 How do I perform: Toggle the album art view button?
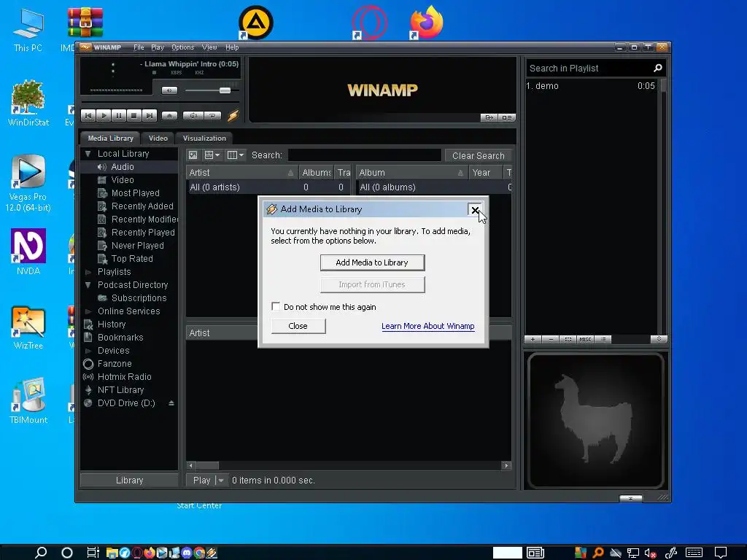click(x=193, y=155)
